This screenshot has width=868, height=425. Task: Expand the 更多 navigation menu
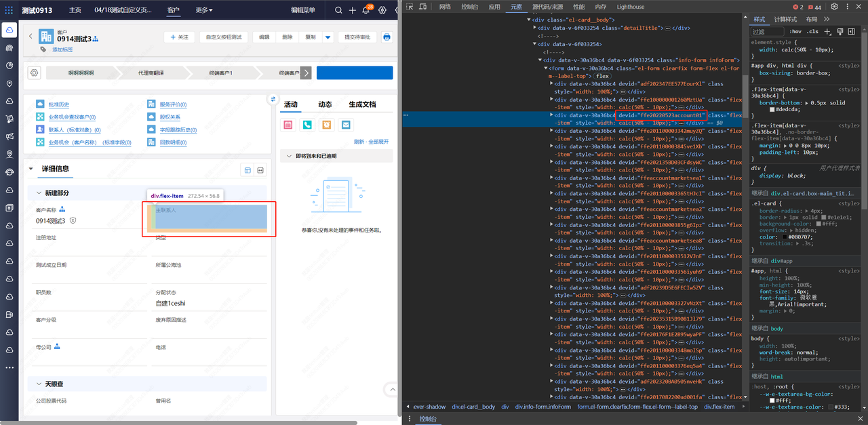tap(204, 10)
